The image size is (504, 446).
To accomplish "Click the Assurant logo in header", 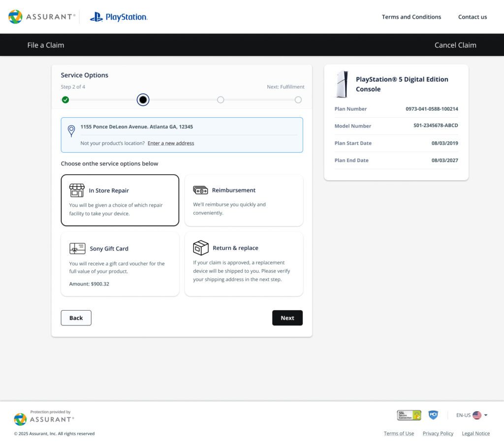I will coord(42,17).
